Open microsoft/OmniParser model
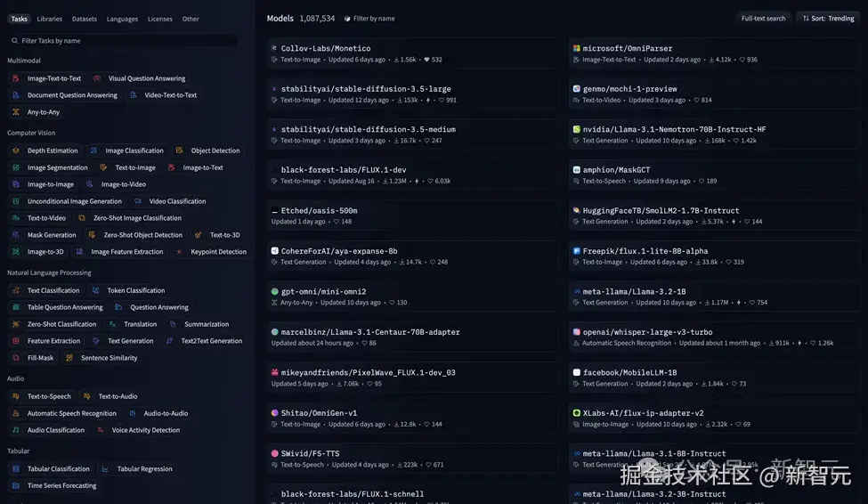This screenshot has width=868, height=504. tap(714, 53)
